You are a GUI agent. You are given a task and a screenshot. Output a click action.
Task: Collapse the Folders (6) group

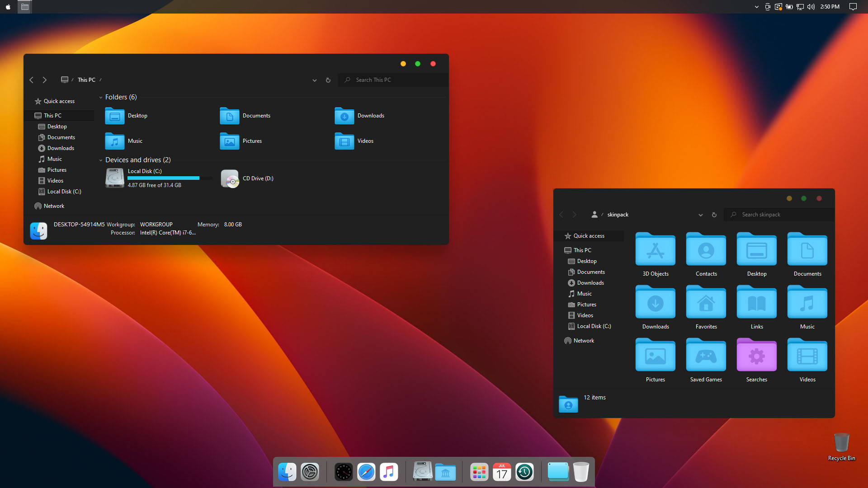click(x=101, y=98)
